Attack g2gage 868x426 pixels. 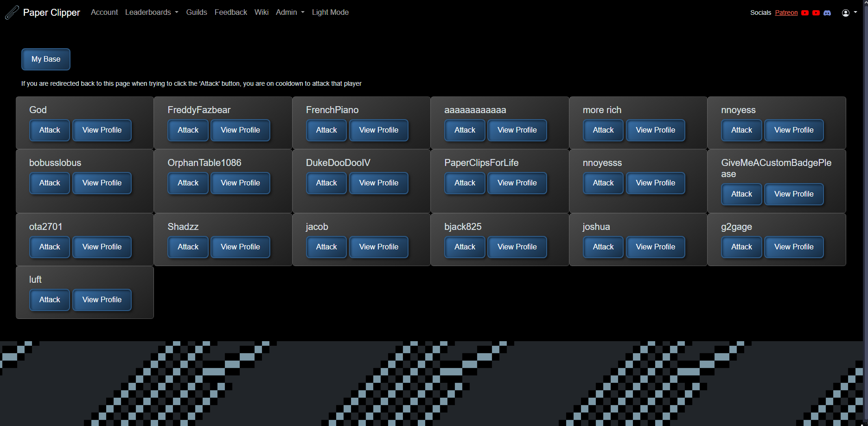click(x=742, y=247)
